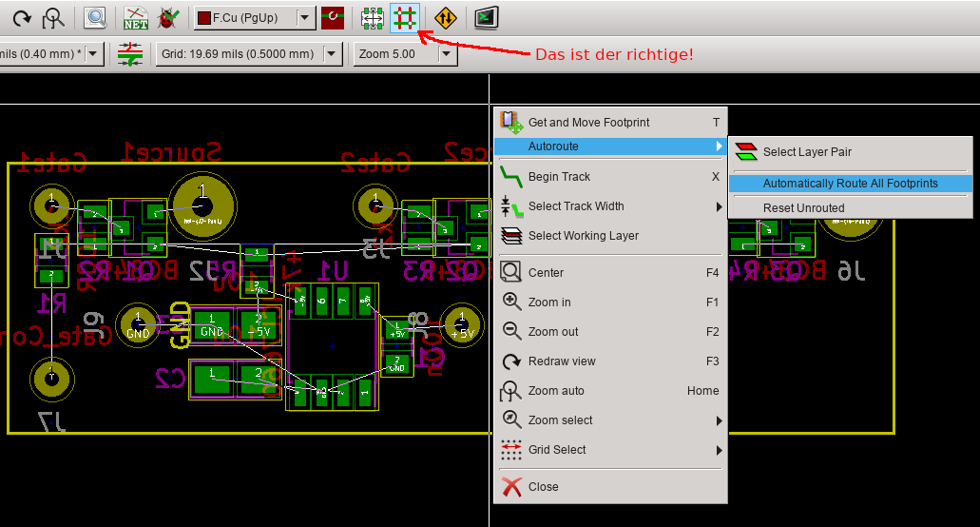Click the red X Close icon

click(511, 486)
